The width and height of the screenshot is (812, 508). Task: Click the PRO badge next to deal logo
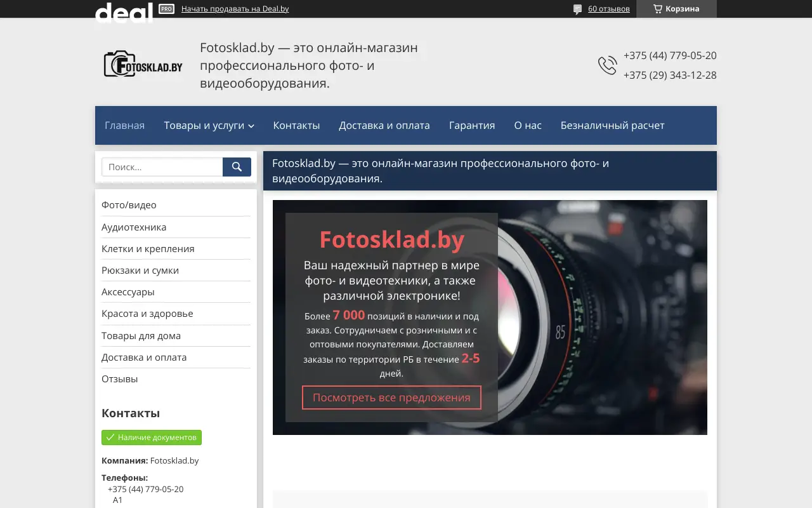click(x=166, y=9)
